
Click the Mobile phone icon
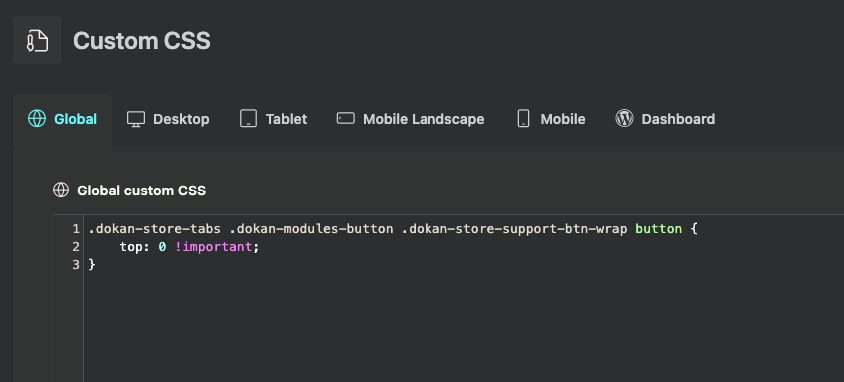click(x=523, y=118)
